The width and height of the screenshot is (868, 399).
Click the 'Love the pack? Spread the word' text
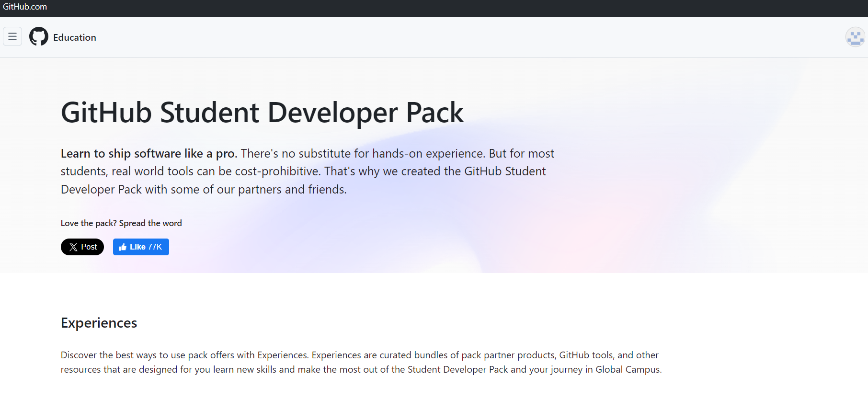[121, 223]
